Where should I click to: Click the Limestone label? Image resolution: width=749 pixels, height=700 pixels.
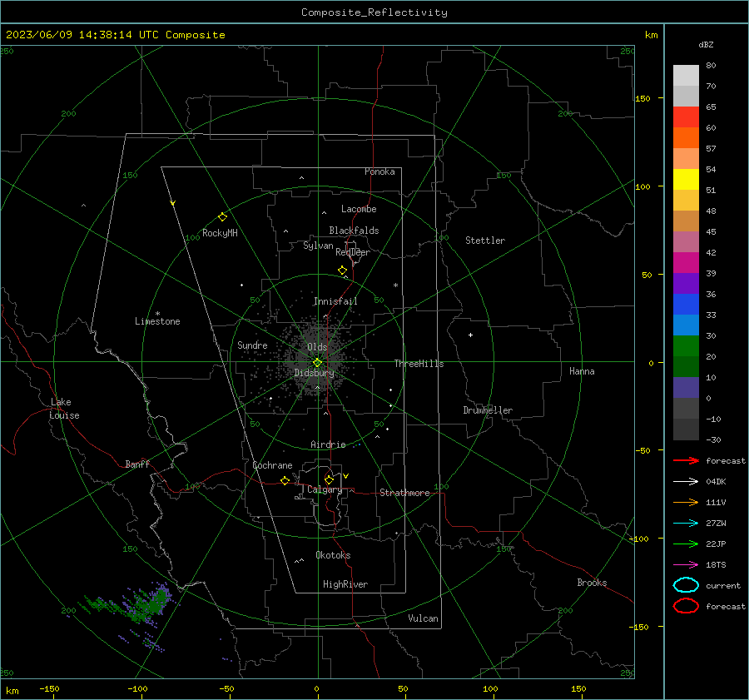pos(157,321)
